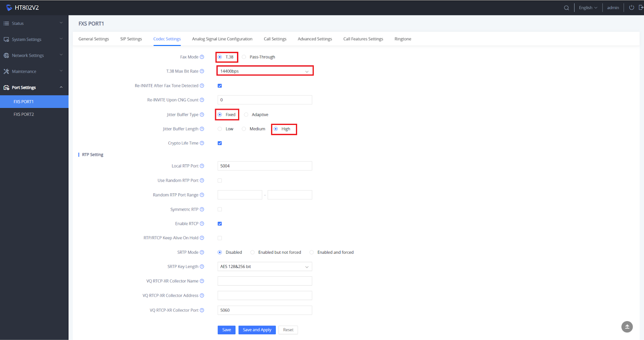Open help for VQ RTCP-XR Collector Name

click(x=202, y=281)
